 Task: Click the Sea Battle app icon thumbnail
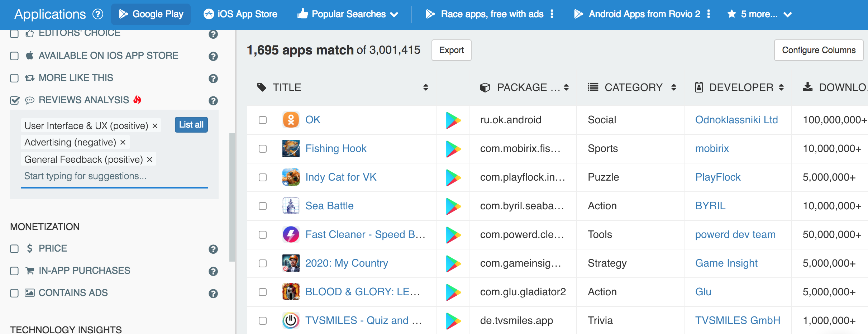coord(291,206)
